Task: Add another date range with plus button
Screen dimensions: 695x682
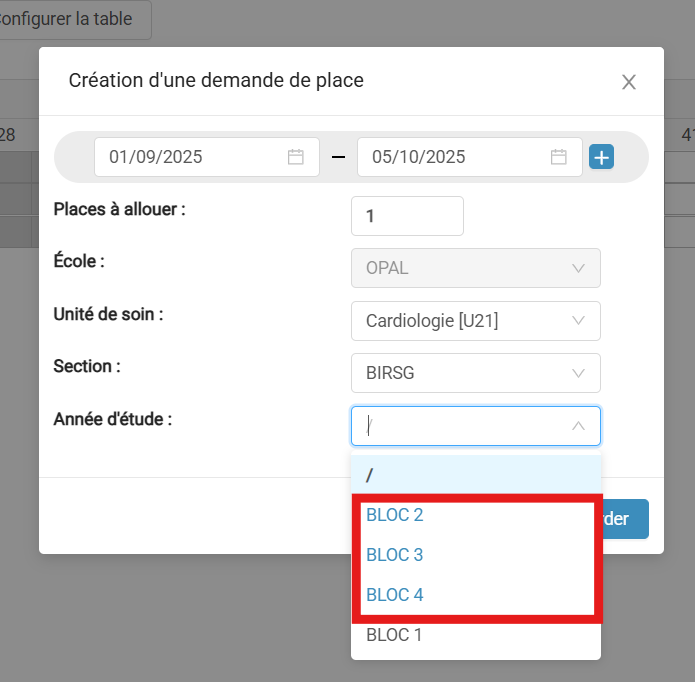Action: coord(601,157)
